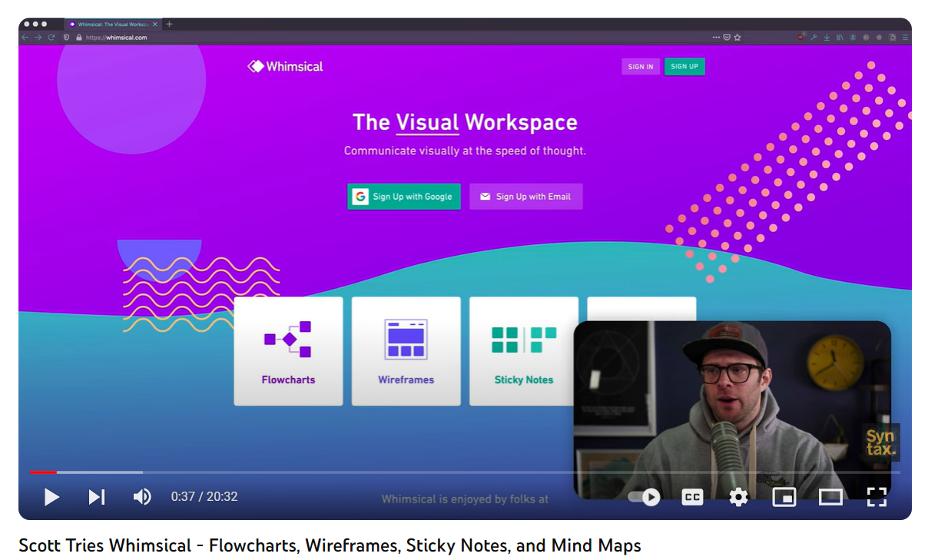Open the Flowcharts card

288,351
